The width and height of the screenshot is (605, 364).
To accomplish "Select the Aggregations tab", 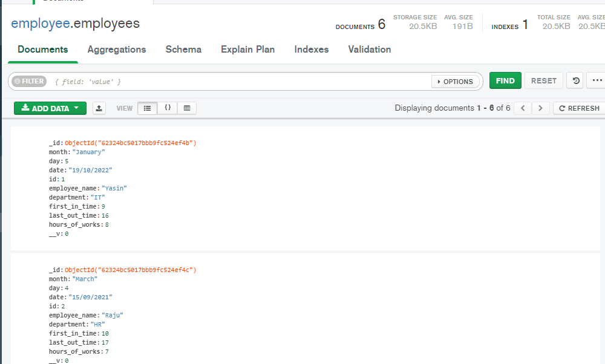I will (x=117, y=50).
